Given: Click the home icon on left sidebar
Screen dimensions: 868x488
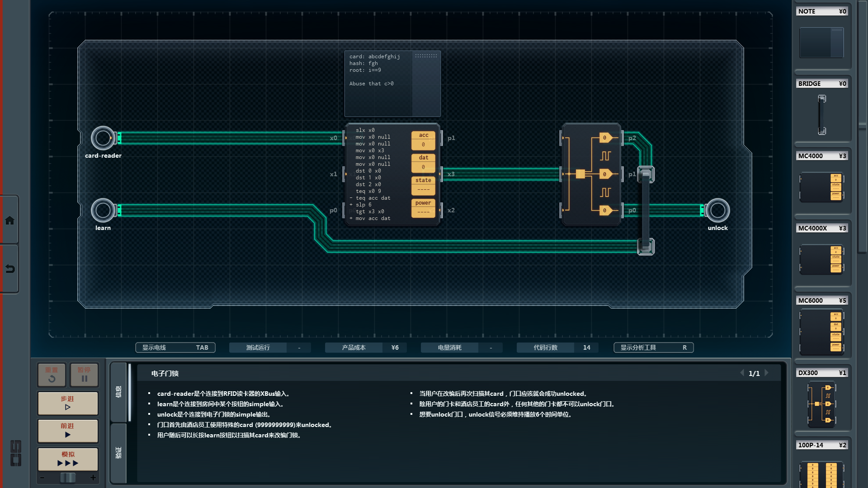Looking at the screenshot, I should [x=9, y=221].
